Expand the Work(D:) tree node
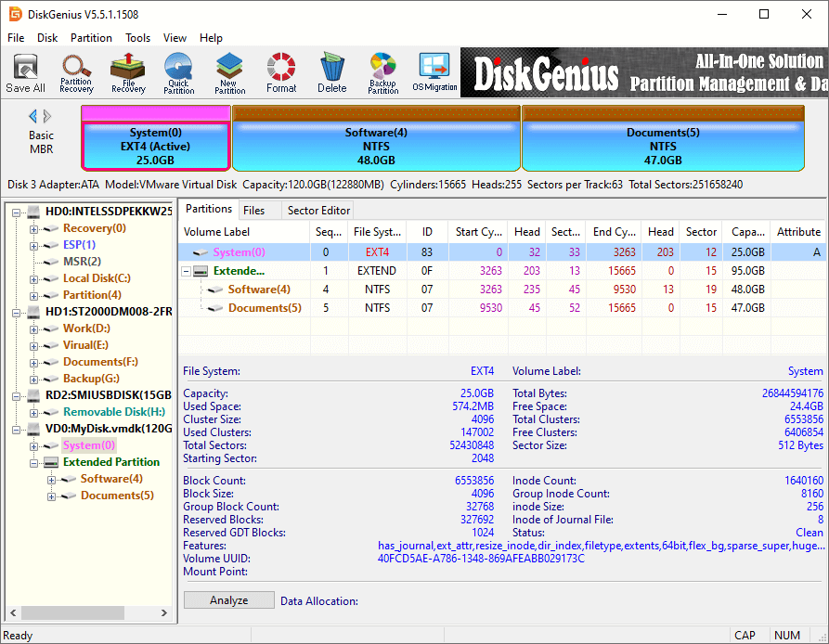The height and width of the screenshot is (644, 829). click(34, 328)
